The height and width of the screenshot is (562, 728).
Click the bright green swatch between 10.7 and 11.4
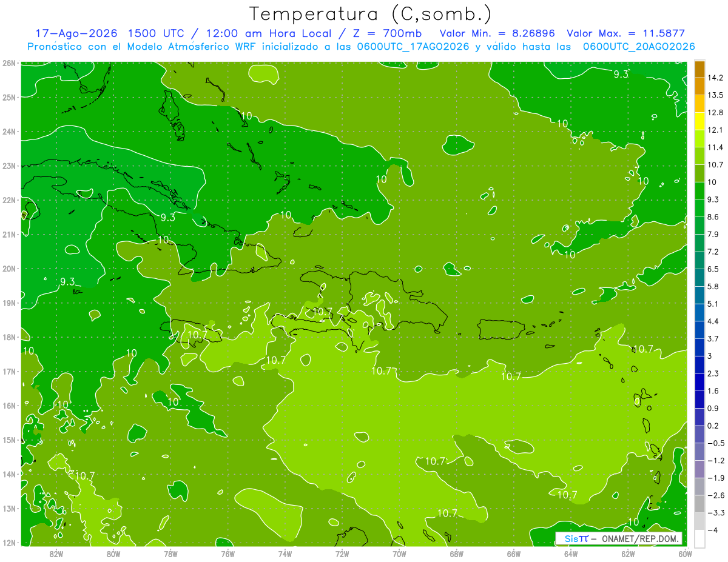[699, 156]
